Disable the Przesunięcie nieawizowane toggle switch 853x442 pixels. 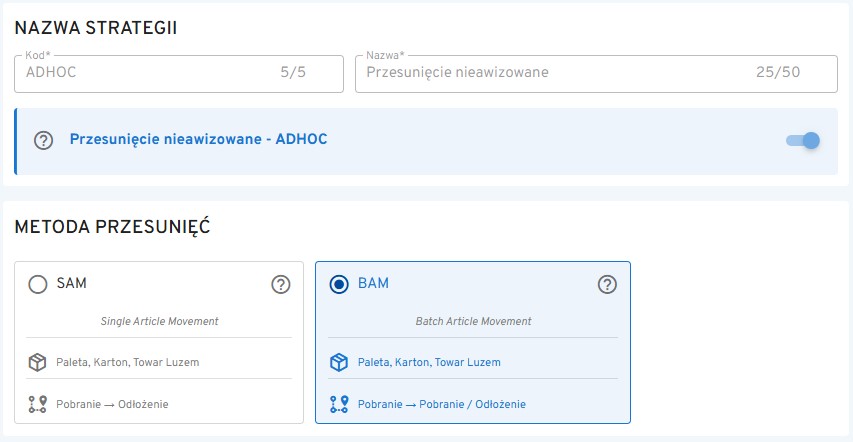tap(804, 140)
